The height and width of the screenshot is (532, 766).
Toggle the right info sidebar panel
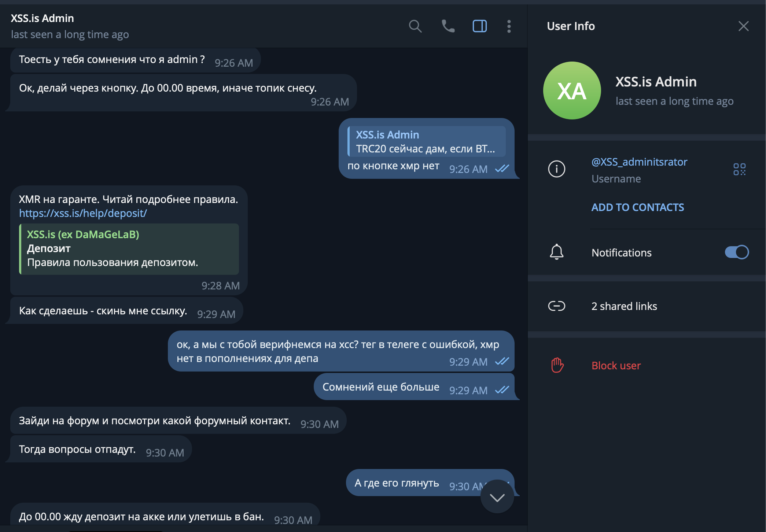tap(479, 26)
